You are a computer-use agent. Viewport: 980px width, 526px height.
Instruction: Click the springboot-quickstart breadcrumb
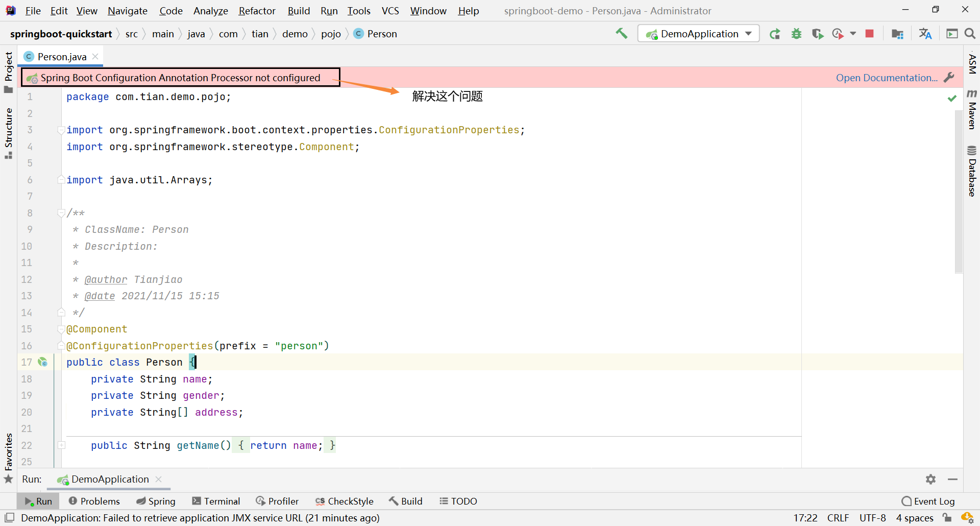tap(61, 34)
